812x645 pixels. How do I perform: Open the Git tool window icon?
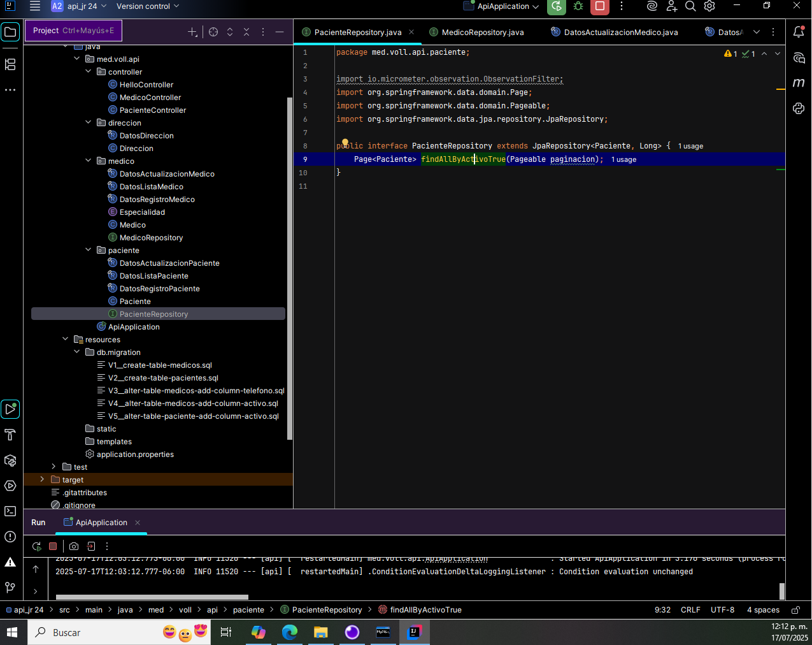(10, 587)
